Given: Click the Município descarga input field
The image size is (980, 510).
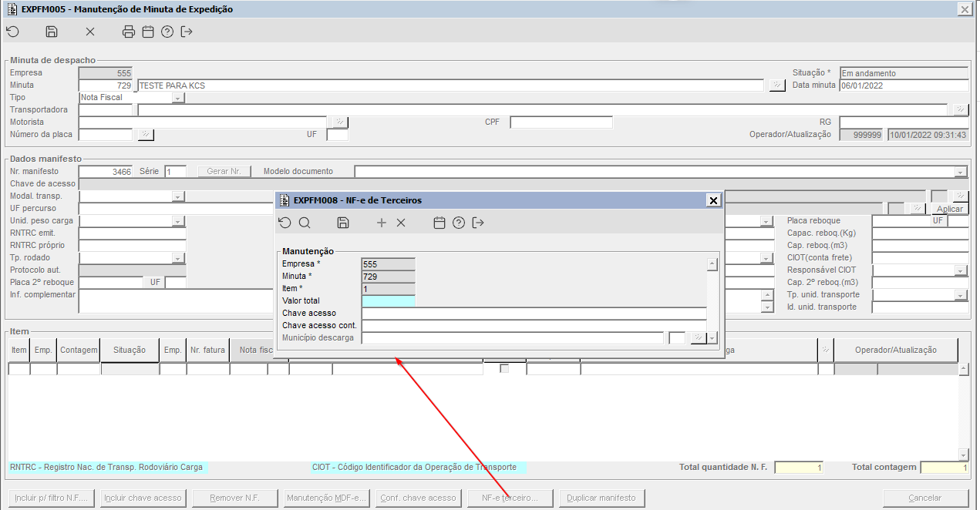Looking at the screenshot, I should pyautogui.click(x=512, y=338).
